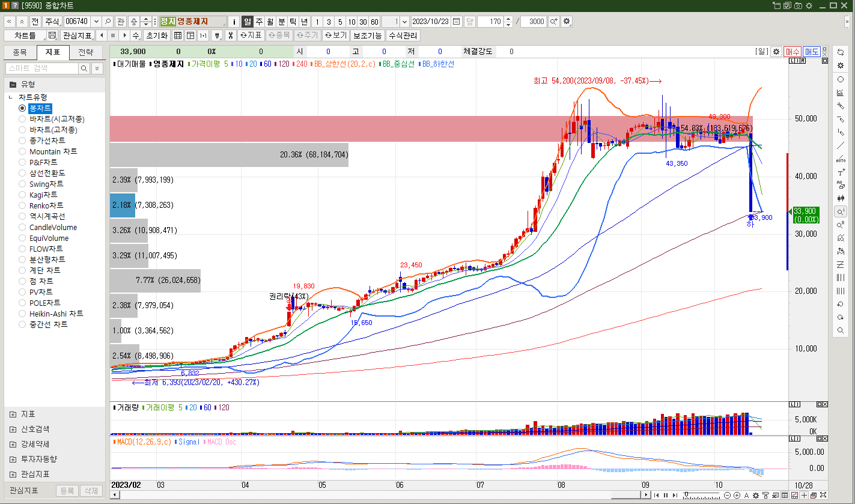Click the zoom in plus circle icon
The height and width of the screenshot is (504, 855).
coord(737,495)
